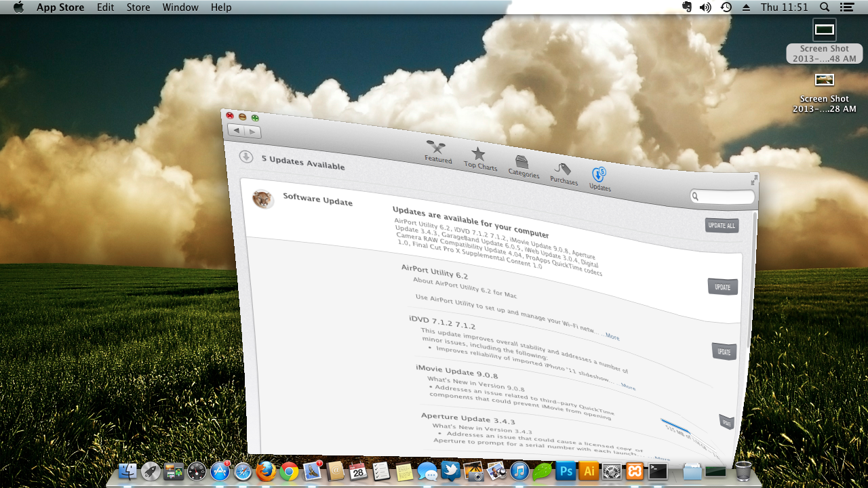Screen dimensions: 868x488
Task: Open the Window menu
Action: pyautogui.click(x=180, y=7)
